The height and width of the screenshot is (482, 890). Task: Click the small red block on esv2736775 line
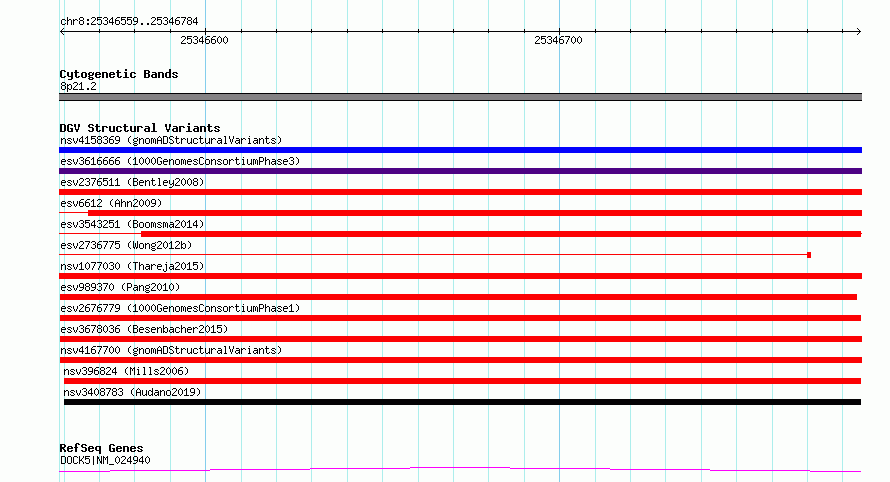(809, 255)
